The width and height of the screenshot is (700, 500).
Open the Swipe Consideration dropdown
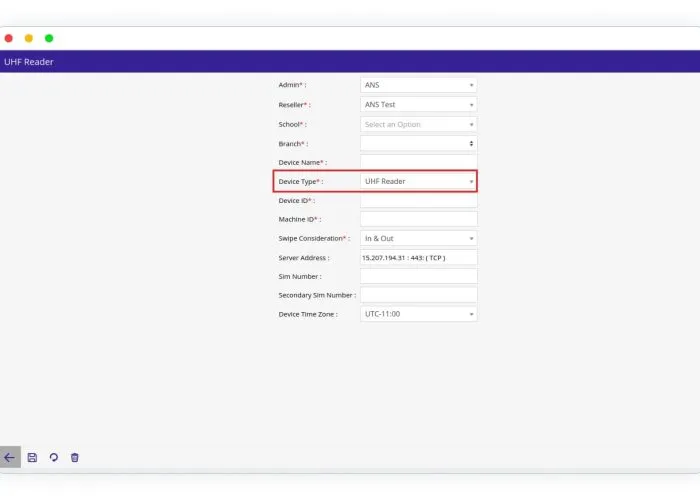pos(418,239)
